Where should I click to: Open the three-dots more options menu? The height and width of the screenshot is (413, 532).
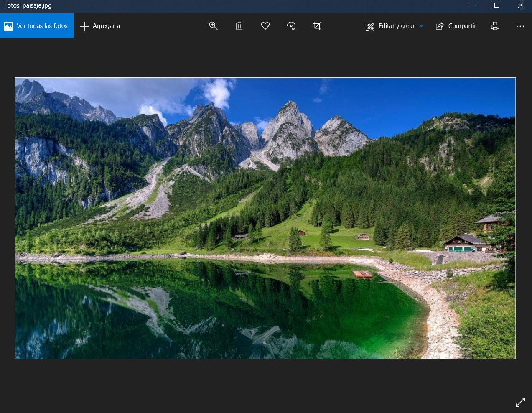[520, 26]
